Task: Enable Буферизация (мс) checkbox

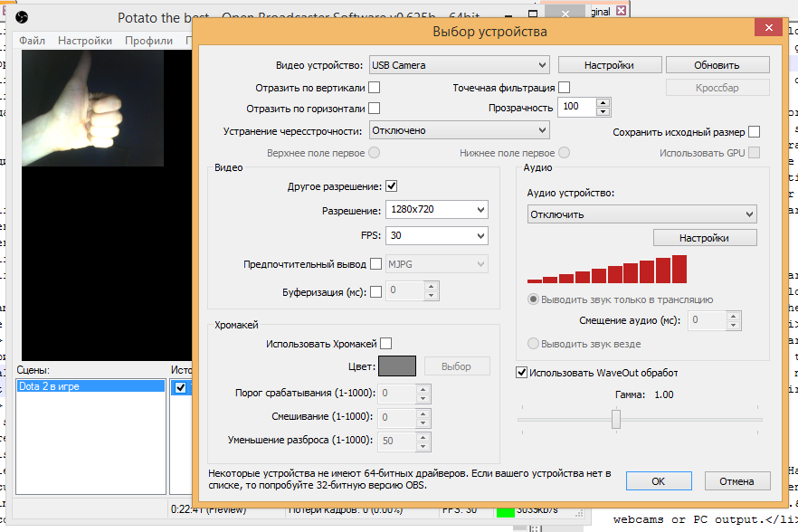Action: click(376, 291)
